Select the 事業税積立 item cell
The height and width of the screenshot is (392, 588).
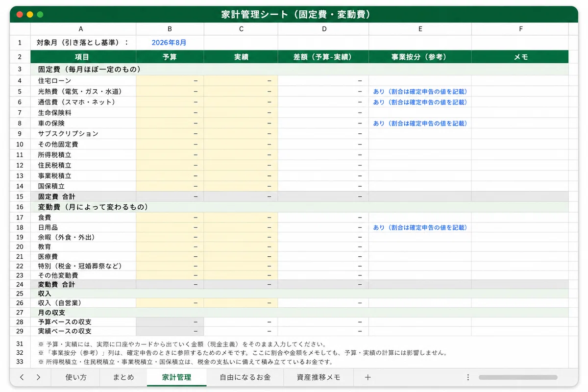click(x=83, y=176)
